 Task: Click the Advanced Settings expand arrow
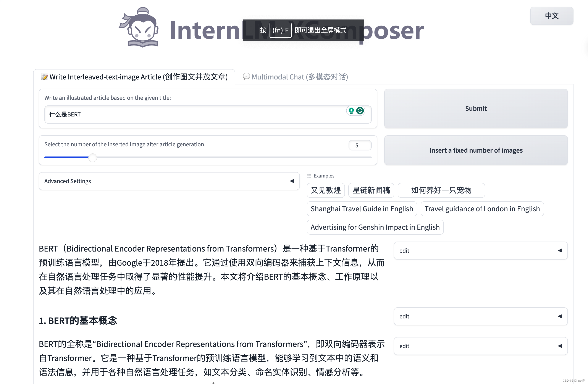[x=292, y=181]
